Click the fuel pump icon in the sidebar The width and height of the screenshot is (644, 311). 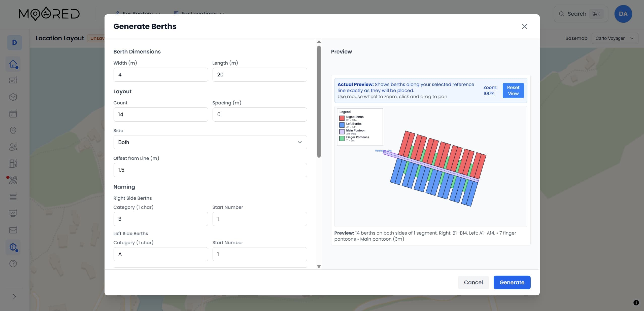(13, 164)
